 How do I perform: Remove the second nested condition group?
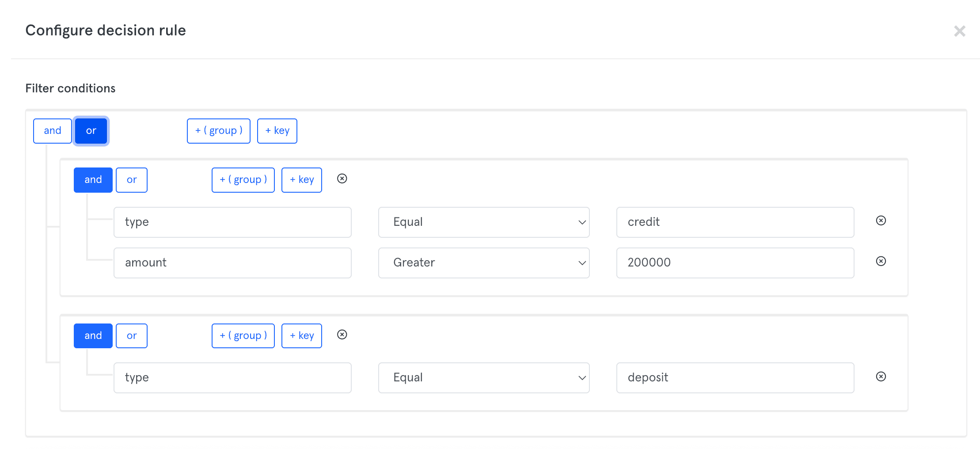[342, 335]
